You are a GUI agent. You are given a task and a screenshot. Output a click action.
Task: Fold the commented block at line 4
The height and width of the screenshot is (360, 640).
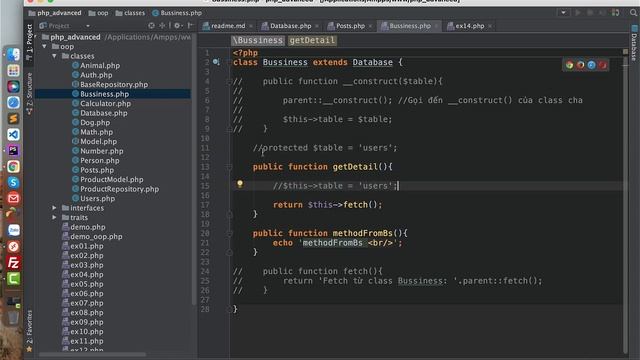click(229, 81)
